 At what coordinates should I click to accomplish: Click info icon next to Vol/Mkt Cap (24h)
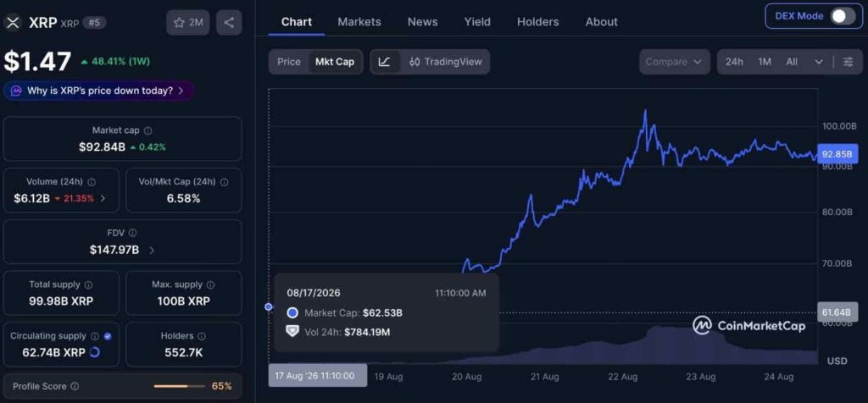[x=224, y=182]
